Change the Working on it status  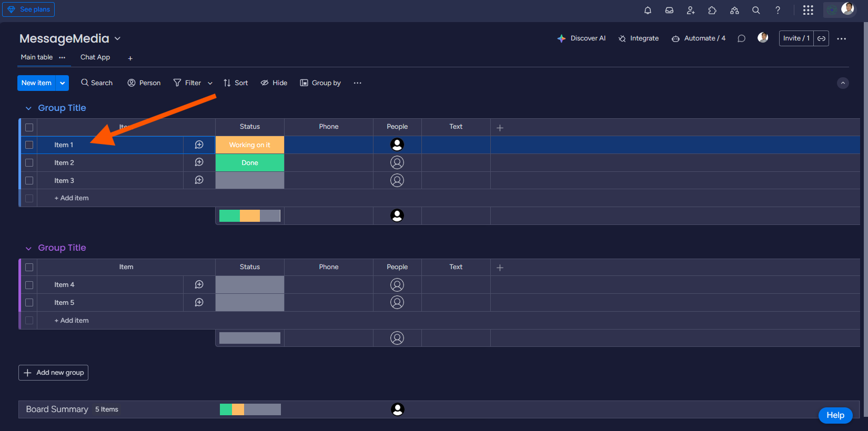pyautogui.click(x=250, y=145)
